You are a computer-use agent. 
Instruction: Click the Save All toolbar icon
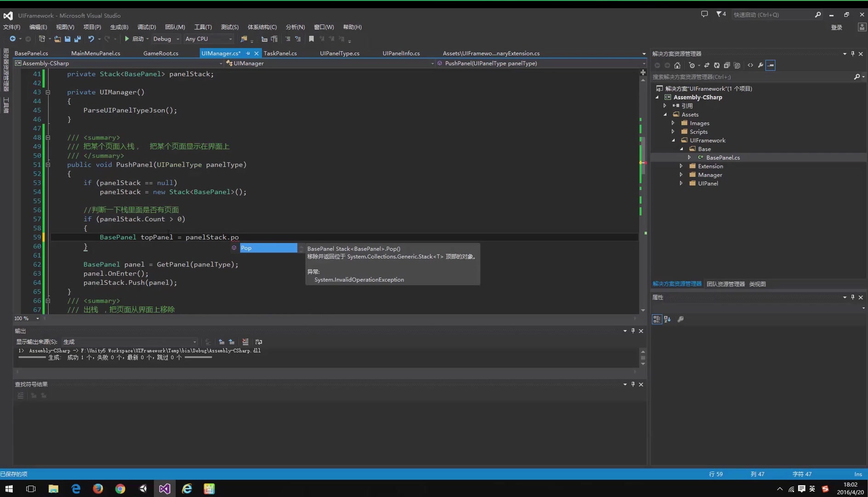click(77, 39)
